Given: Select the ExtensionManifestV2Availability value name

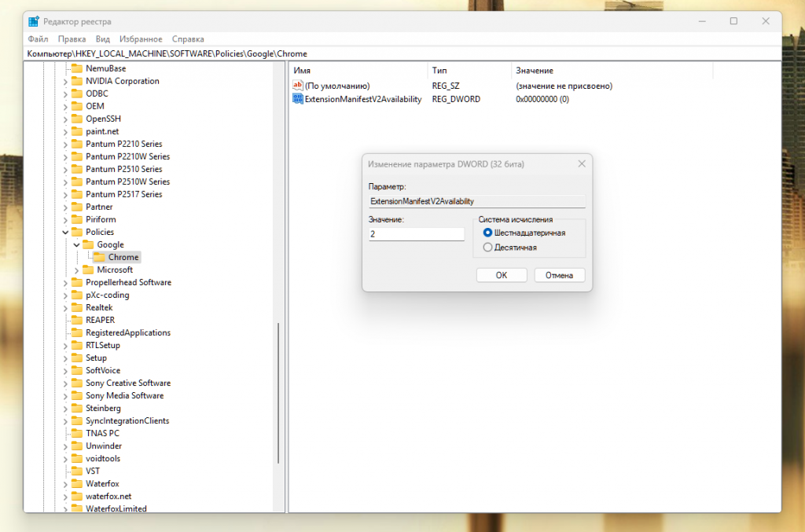Looking at the screenshot, I should [x=363, y=99].
